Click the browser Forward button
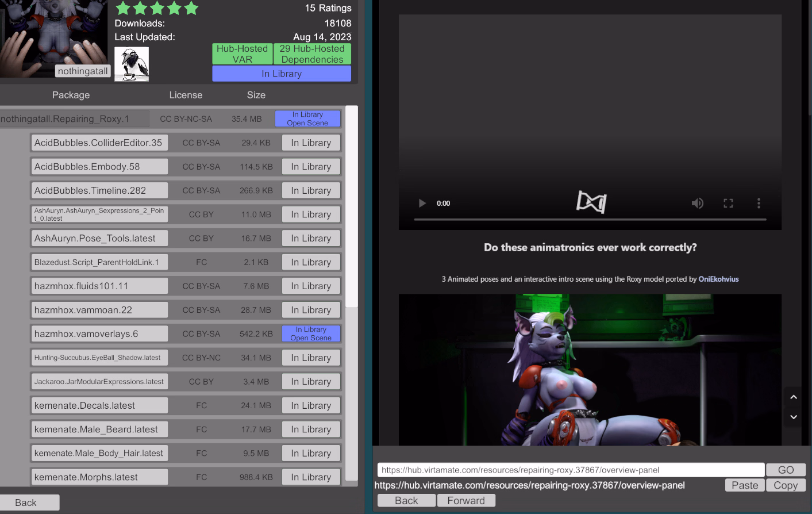Image resolution: width=812 pixels, height=514 pixels. [x=466, y=501]
